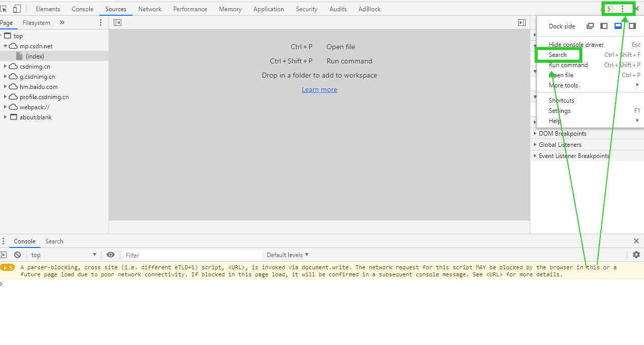Choose Hide console drawer menu item
Screen dimensions: 644x345
[590, 45]
